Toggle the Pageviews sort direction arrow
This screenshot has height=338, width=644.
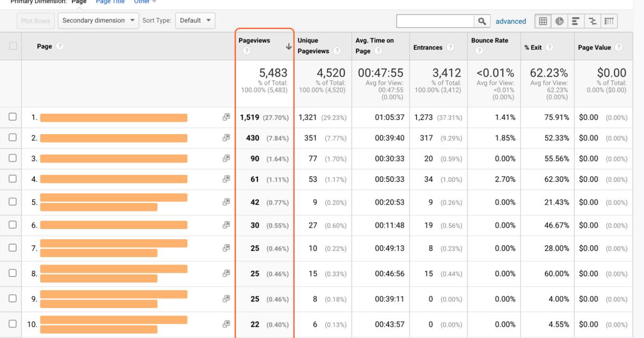pyautogui.click(x=289, y=47)
